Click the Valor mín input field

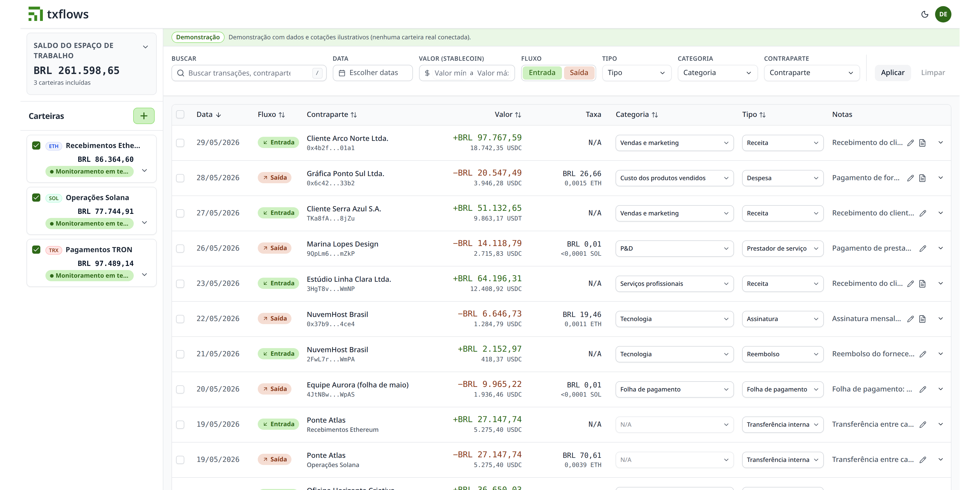450,73
